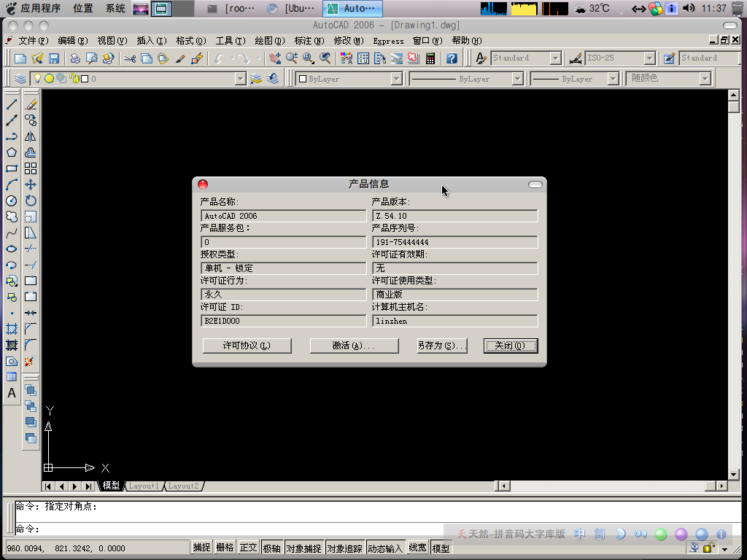Open the 位置 places menu in top panel
This screenshot has width=747, height=560.
click(x=83, y=8)
